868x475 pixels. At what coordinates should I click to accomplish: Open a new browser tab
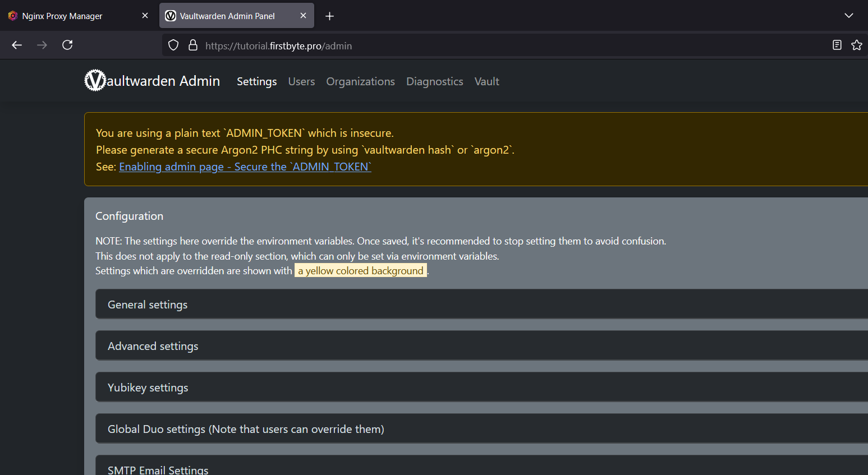pyautogui.click(x=329, y=16)
